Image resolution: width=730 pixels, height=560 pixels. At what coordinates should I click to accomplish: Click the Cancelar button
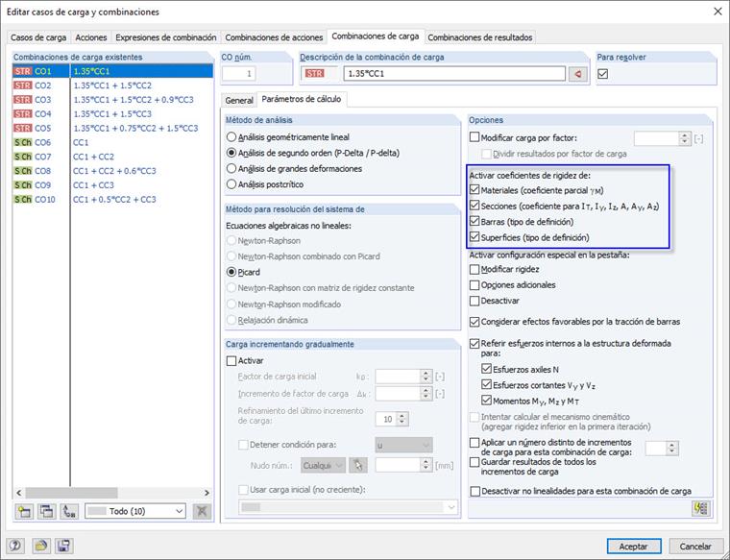(x=695, y=546)
